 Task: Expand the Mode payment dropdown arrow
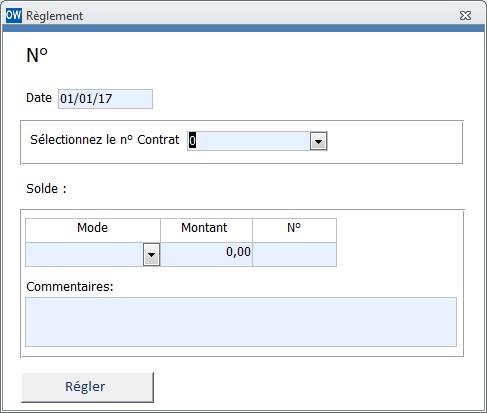[151, 255]
